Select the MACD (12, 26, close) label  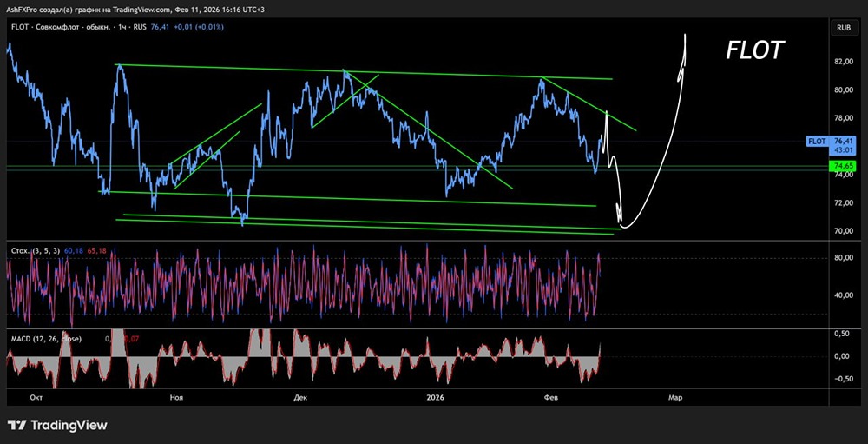(46, 338)
